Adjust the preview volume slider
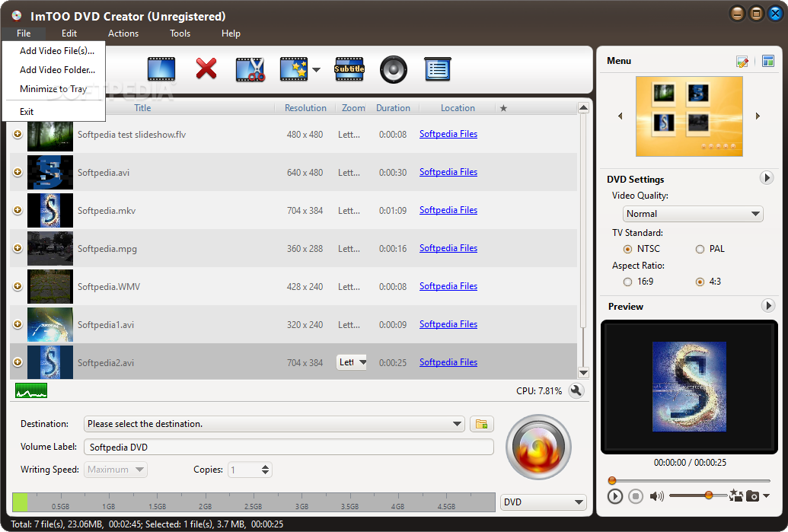 pos(709,495)
